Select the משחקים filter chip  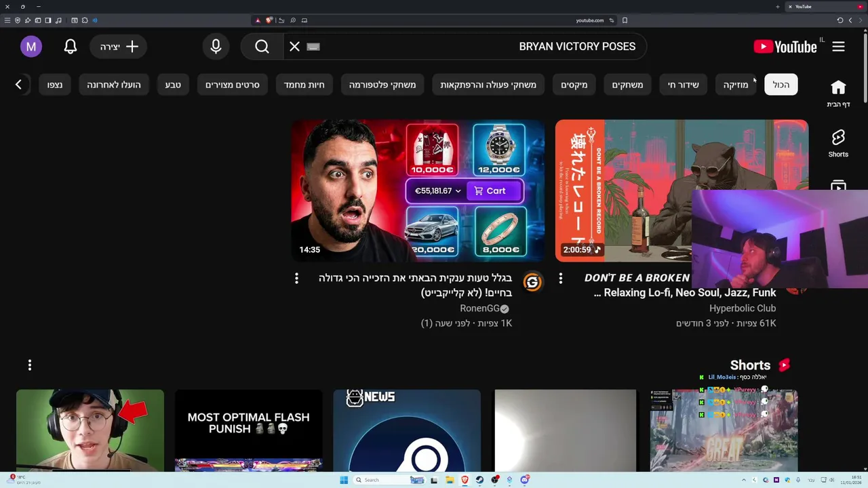(627, 85)
